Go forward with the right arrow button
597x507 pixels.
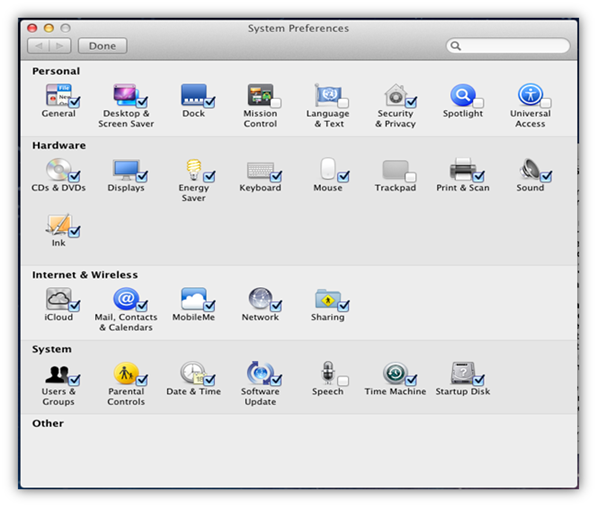pos(60,46)
